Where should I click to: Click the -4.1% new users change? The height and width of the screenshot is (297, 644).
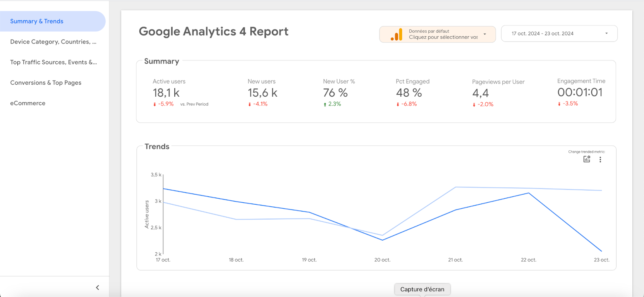pyautogui.click(x=258, y=104)
